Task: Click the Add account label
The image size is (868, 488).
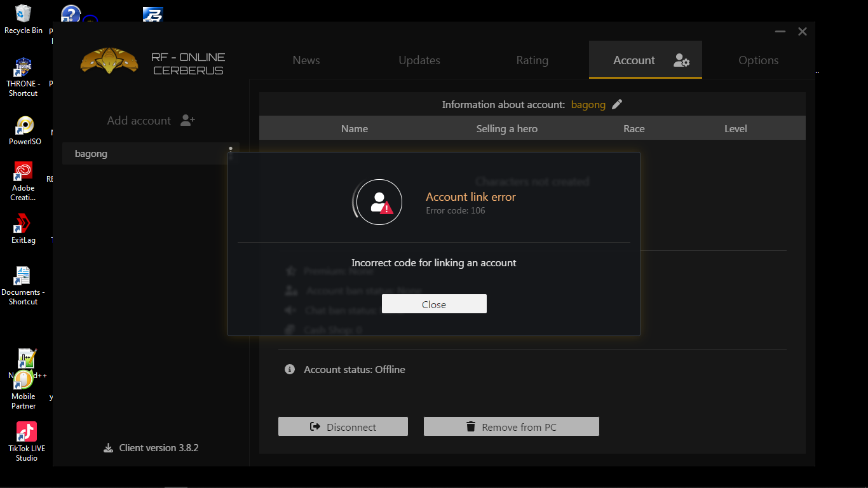Action: point(139,121)
